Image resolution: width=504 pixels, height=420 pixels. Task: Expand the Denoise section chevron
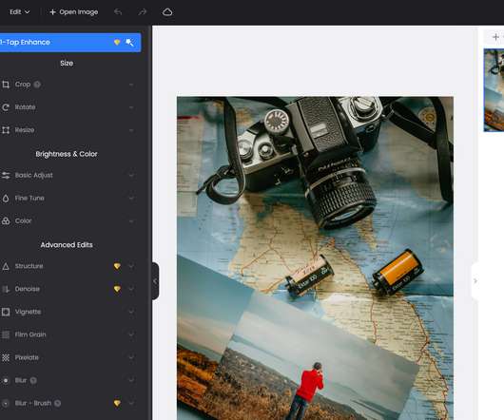[131, 289]
